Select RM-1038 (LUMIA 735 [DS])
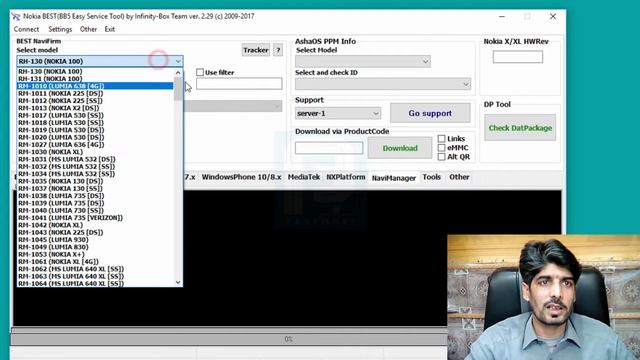640x360 pixels. coord(95,196)
